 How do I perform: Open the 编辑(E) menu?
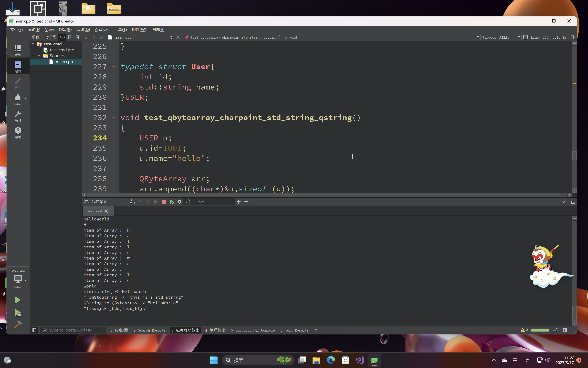pyautogui.click(x=34, y=29)
